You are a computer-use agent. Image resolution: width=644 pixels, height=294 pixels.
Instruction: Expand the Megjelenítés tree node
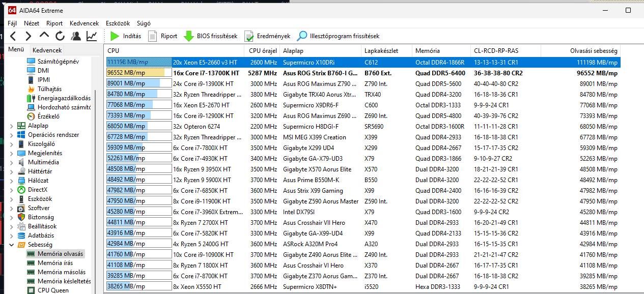point(12,153)
